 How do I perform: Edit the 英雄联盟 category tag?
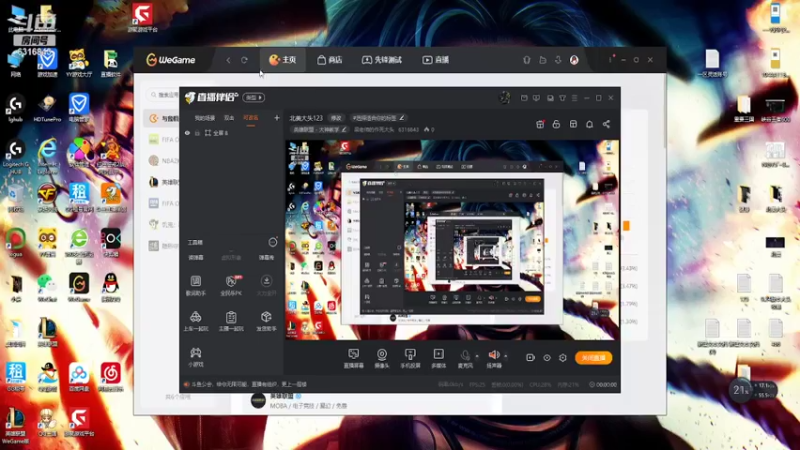tap(319, 130)
